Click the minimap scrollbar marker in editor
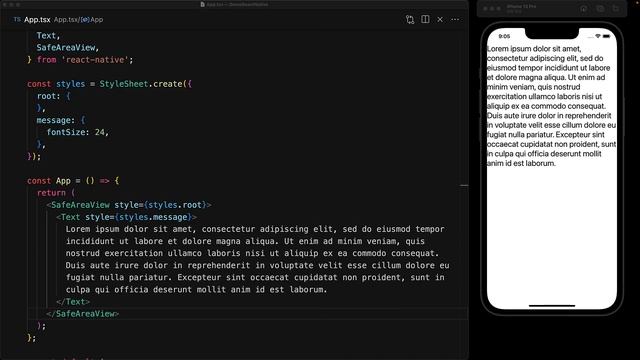This screenshot has height=360, width=640. pyautogui.click(x=464, y=185)
